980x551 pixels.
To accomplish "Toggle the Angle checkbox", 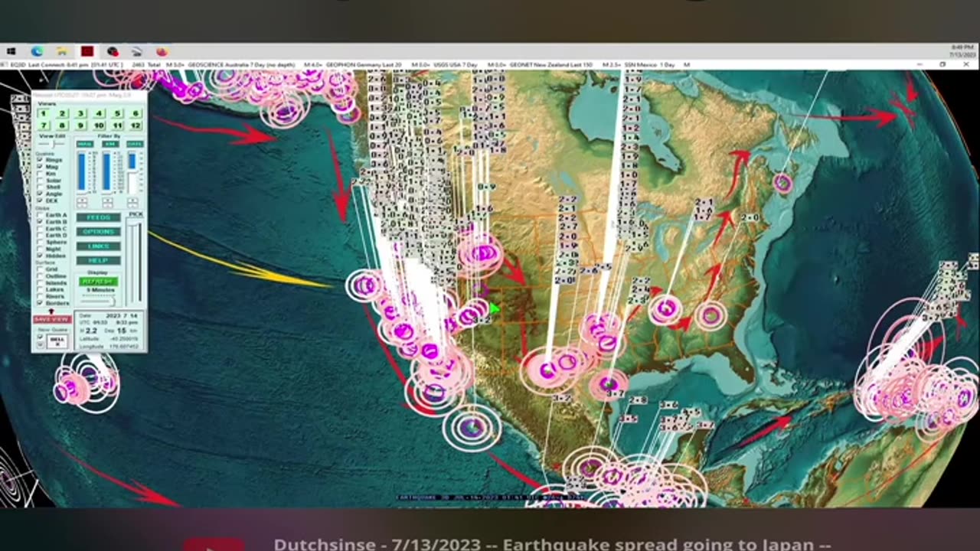I will click(39, 194).
